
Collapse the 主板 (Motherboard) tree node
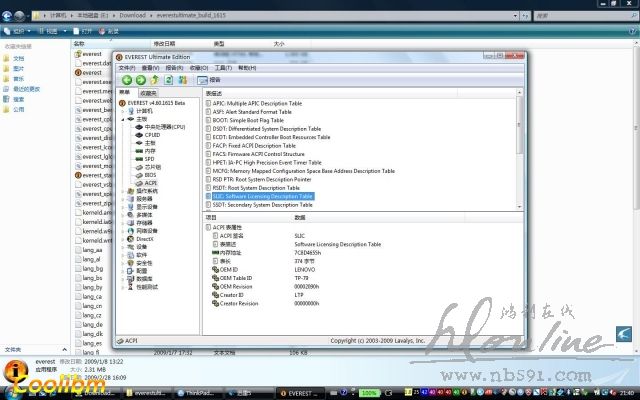click(x=122, y=119)
